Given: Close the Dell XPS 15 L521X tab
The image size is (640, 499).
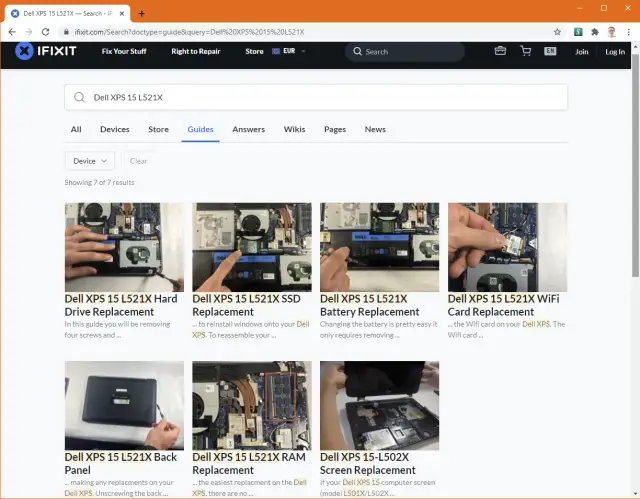Looking at the screenshot, I should pos(122,13).
